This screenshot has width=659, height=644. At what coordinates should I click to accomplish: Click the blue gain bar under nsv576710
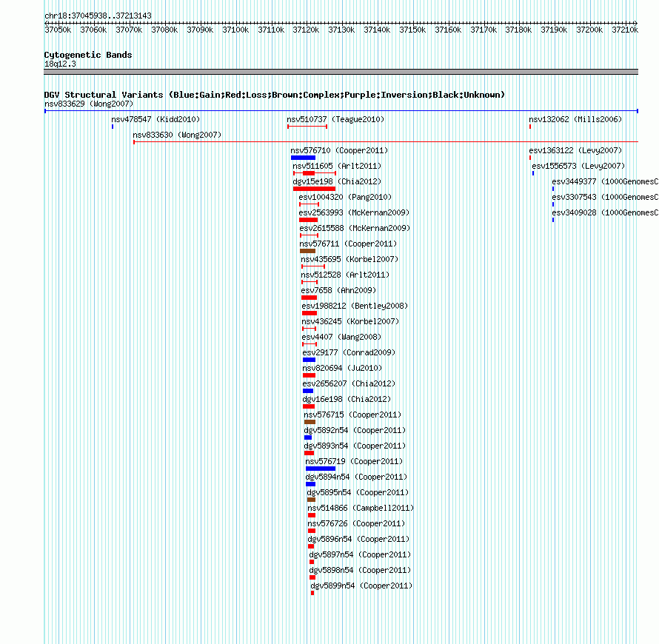[x=303, y=158]
